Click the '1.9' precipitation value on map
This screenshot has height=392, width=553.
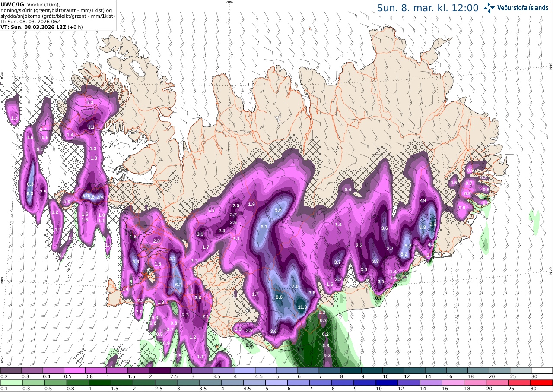(x=252, y=204)
